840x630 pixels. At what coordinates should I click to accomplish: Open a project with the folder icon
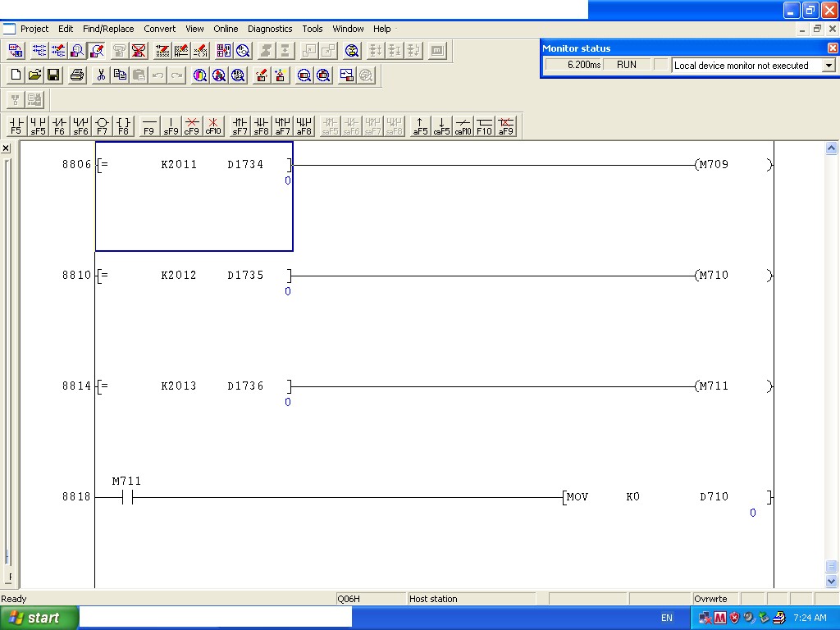click(34, 75)
